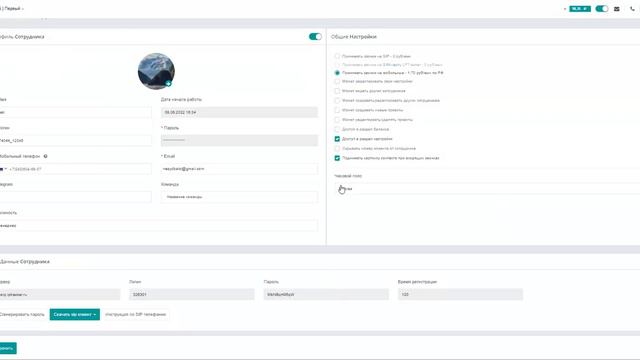Enable 'Может видеть других сотрудников' checkbox
Image resolution: width=640 pixels, height=360 pixels.
[337, 91]
